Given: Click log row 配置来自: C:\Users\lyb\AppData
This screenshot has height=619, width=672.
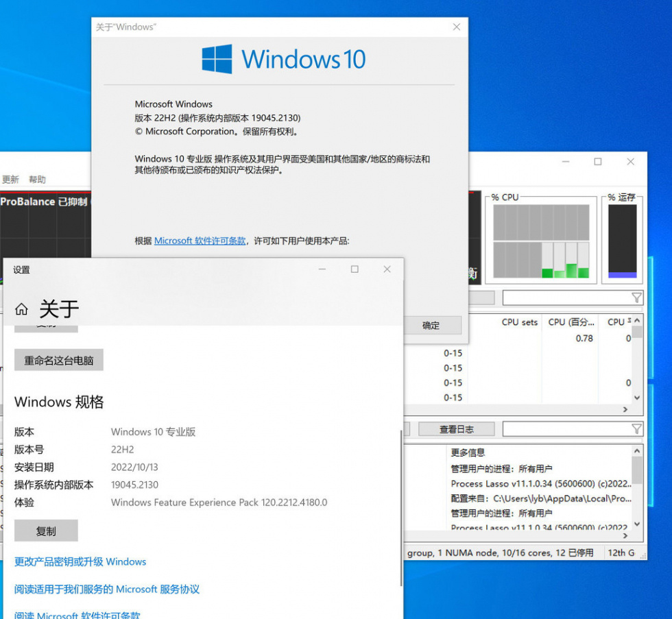Looking at the screenshot, I should 541,498.
